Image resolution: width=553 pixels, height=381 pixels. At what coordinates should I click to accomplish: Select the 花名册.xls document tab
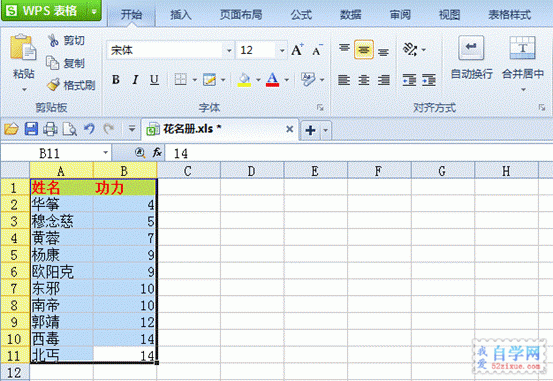coord(219,129)
